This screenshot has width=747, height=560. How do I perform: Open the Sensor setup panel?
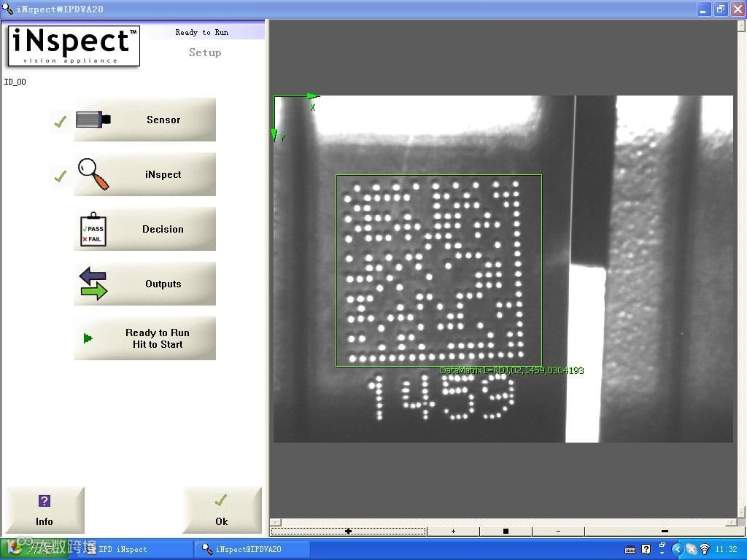pyautogui.click(x=144, y=120)
